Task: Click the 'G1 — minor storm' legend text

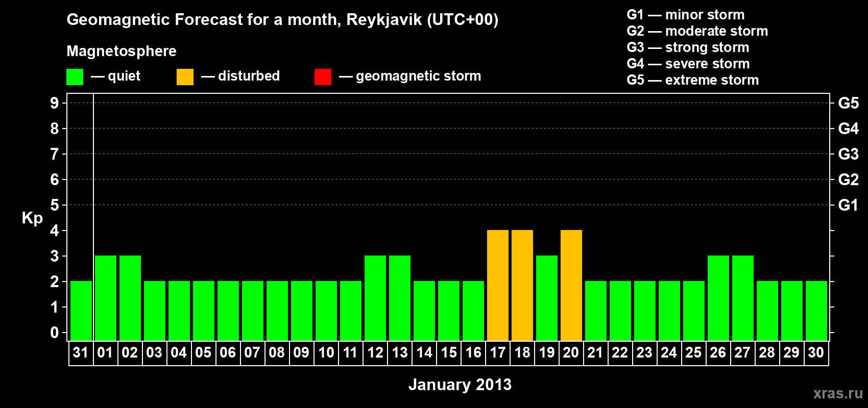Action: pos(686,15)
